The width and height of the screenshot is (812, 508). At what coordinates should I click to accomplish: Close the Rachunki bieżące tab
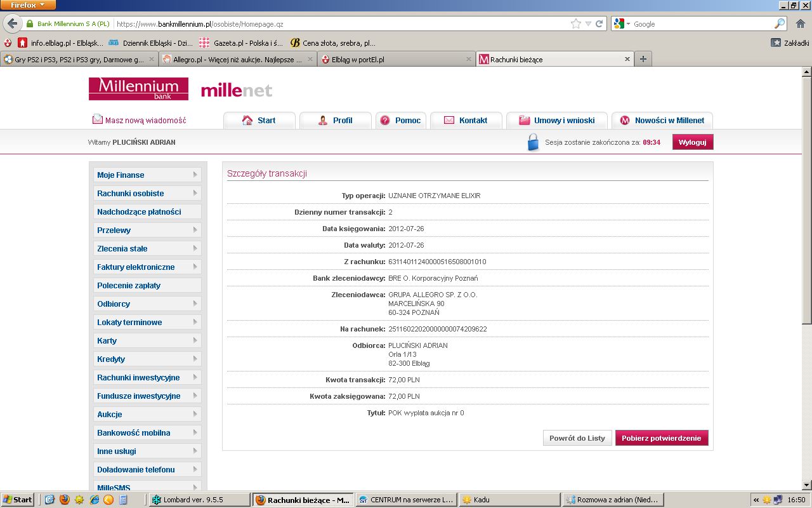coord(627,59)
